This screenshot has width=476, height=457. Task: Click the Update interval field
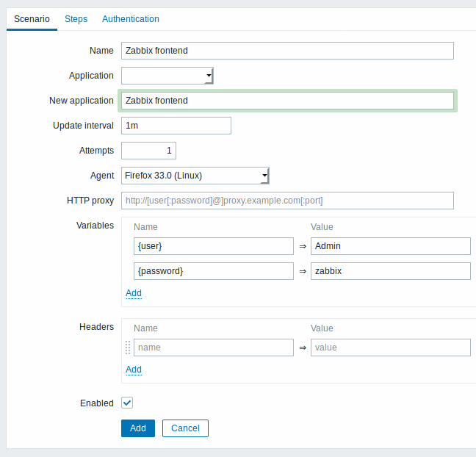point(176,126)
